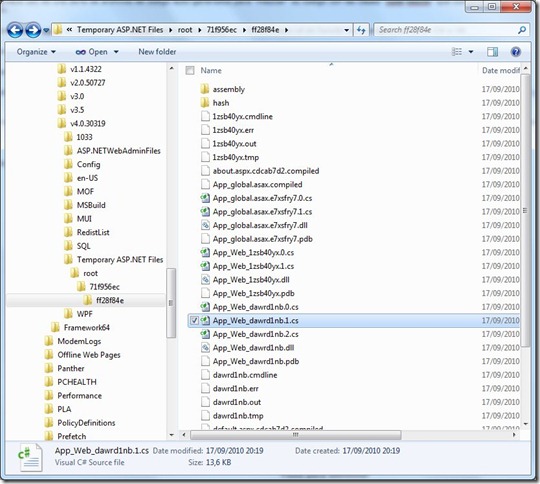Click the App_global.asax.e7xsfry7.dll icon
Screen dimensions: 540x484
click(x=205, y=225)
